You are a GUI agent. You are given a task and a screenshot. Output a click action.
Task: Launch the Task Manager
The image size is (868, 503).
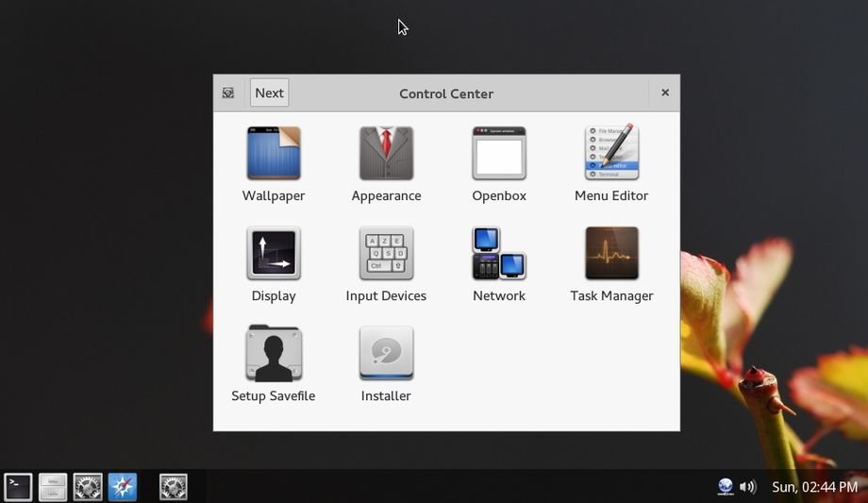[x=611, y=254]
